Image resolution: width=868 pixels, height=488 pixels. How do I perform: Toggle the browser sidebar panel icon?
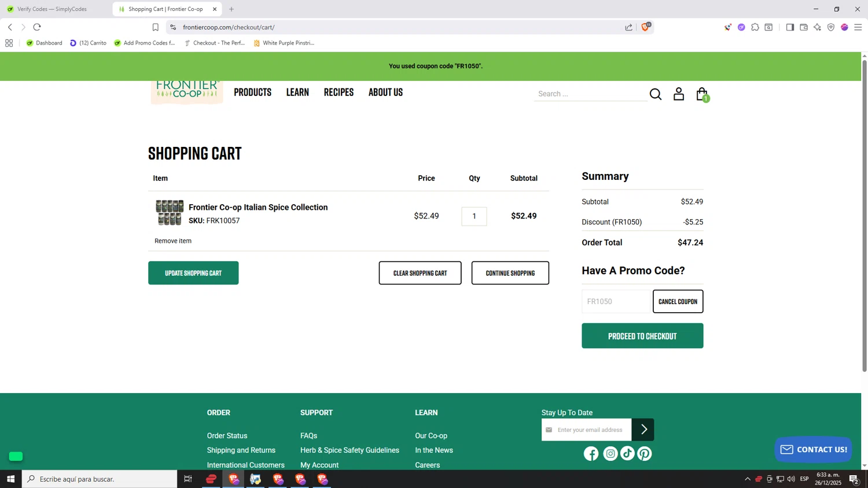790,27
